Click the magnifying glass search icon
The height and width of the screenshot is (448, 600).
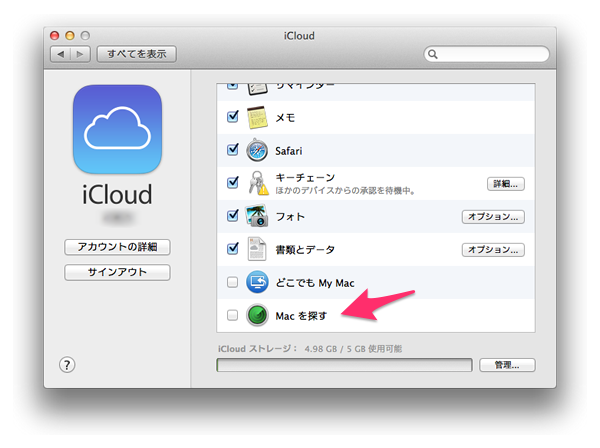(433, 54)
